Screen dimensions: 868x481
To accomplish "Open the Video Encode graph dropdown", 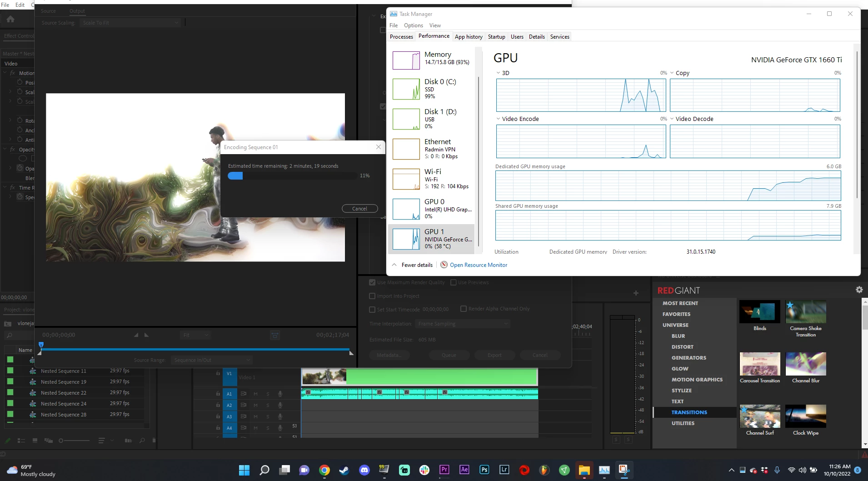I will pos(499,119).
